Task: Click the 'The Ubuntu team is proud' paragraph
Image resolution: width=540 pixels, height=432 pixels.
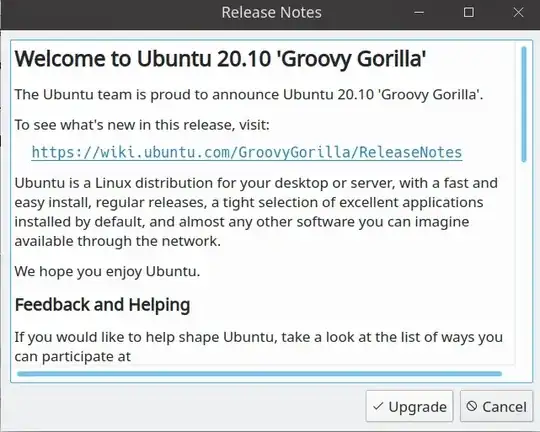Action: pyautogui.click(x=249, y=94)
